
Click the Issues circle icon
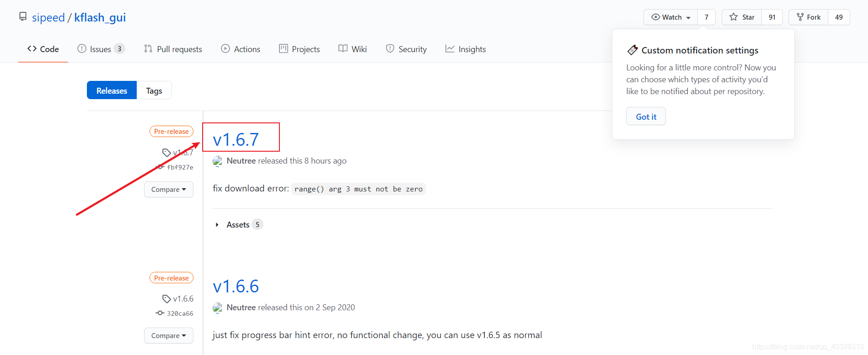point(81,48)
